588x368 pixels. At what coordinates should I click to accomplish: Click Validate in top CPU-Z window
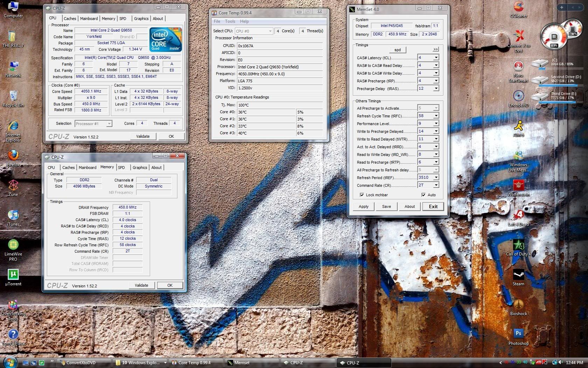coord(143,136)
